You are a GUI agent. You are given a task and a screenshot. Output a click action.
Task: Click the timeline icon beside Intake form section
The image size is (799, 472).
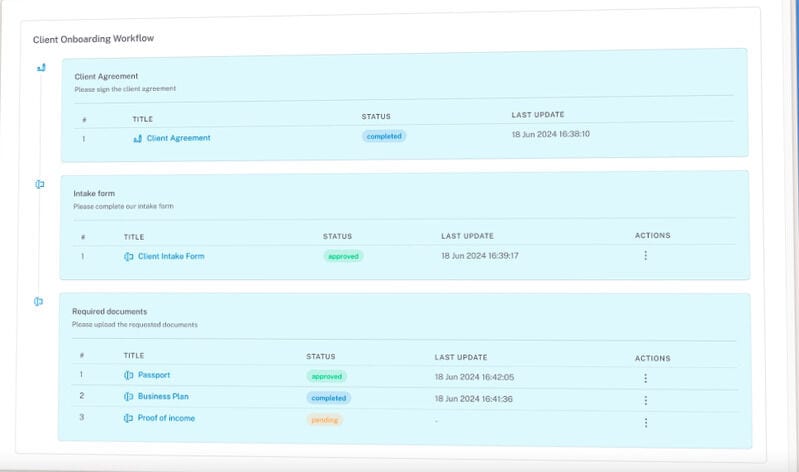[40, 184]
